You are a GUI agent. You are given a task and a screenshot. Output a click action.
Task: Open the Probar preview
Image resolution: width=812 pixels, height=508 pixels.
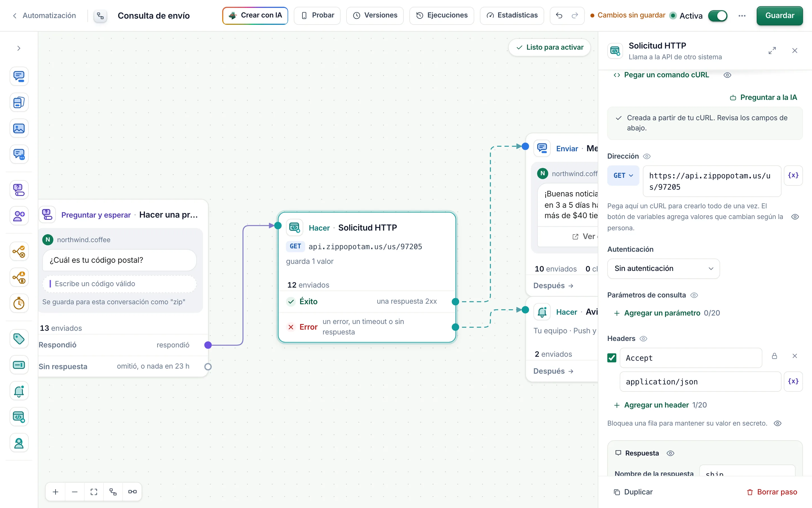pos(317,16)
